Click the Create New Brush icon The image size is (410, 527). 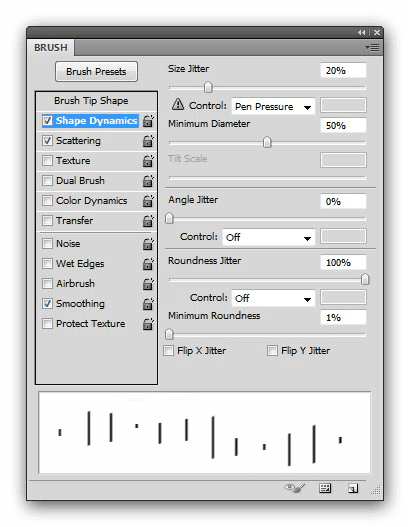[x=353, y=488]
